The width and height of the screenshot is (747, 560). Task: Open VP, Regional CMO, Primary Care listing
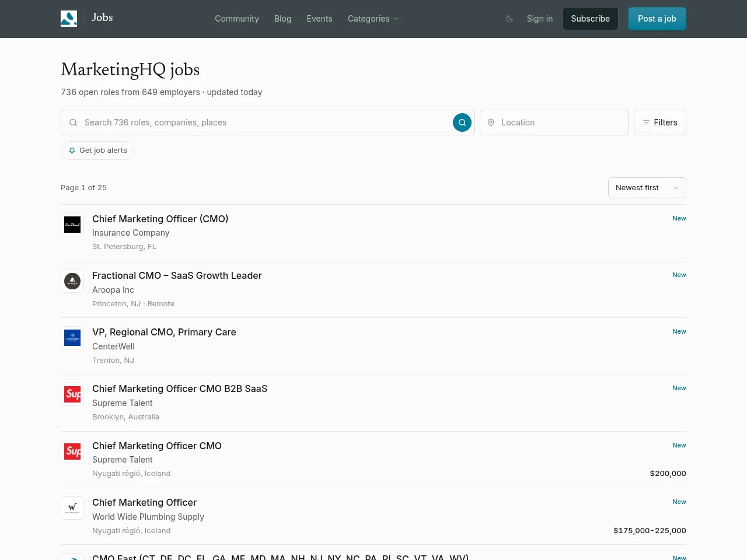(x=164, y=332)
